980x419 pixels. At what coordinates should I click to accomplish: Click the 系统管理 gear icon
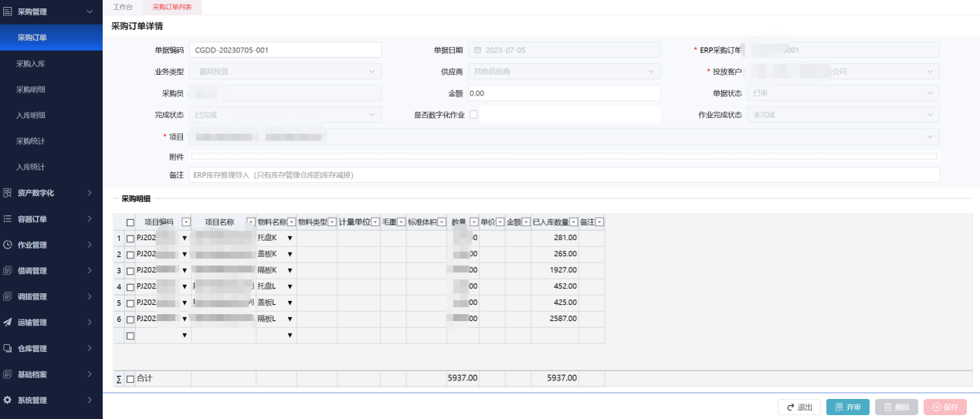tap(8, 400)
